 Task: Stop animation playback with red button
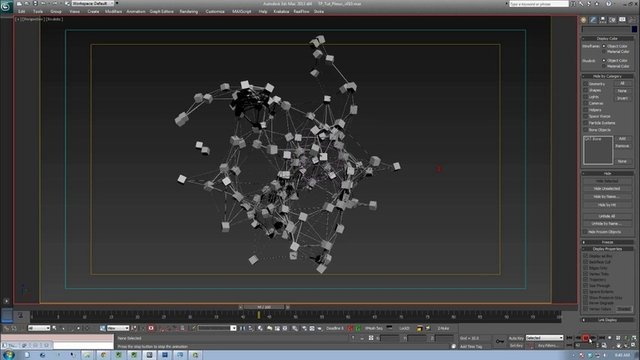[x=586, y=338]
